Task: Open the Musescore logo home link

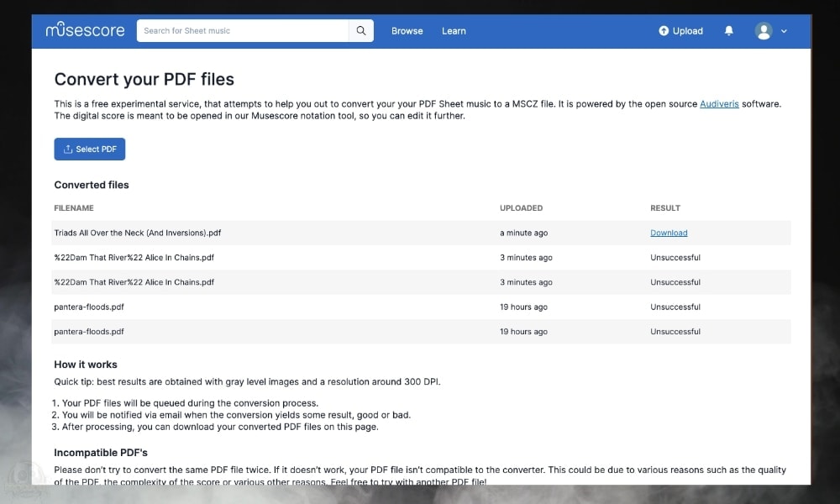Action: tap(85, 30)
